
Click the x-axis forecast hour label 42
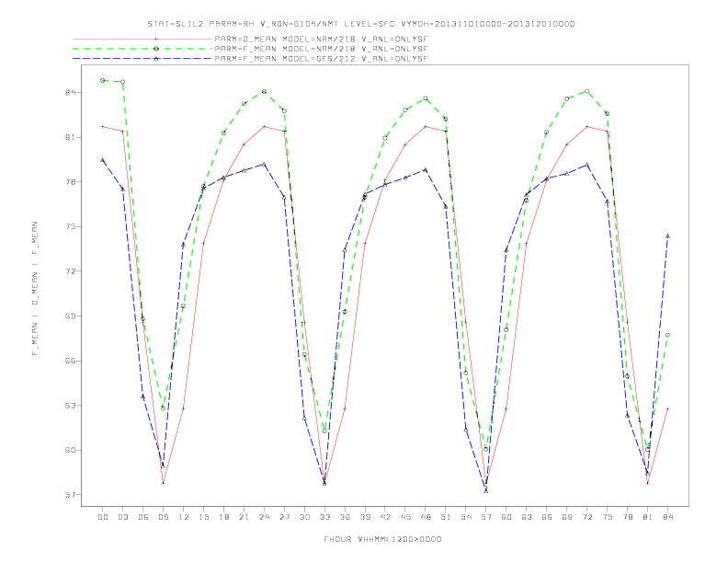pyautogui.click(x=385, y=517)
